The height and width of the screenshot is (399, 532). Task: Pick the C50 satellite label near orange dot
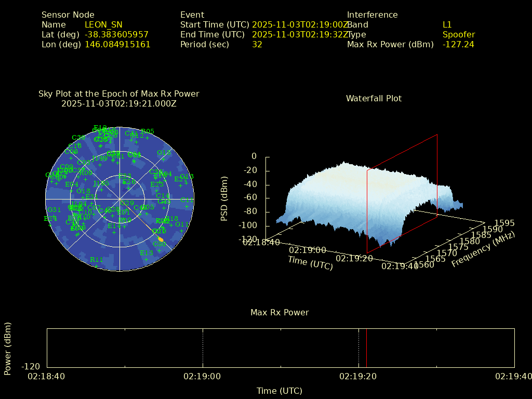click(159, 244)
